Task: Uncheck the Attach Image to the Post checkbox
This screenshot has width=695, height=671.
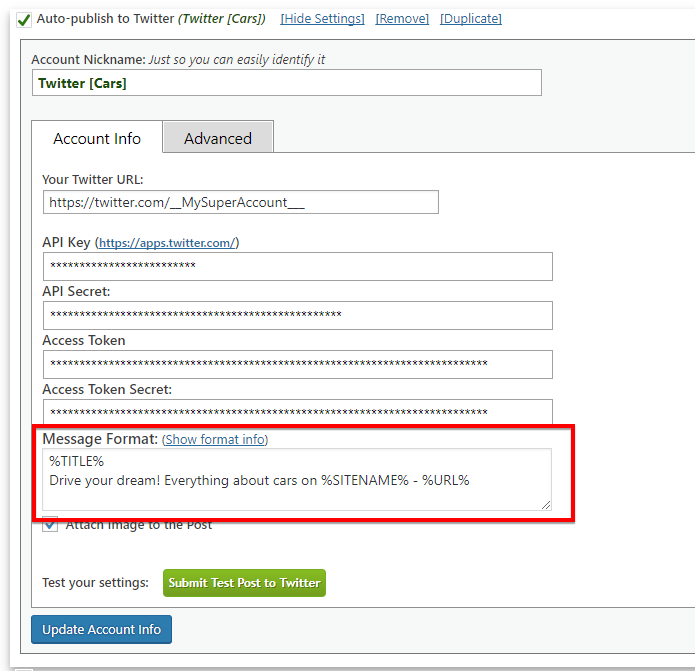Action: coord(50,525)
